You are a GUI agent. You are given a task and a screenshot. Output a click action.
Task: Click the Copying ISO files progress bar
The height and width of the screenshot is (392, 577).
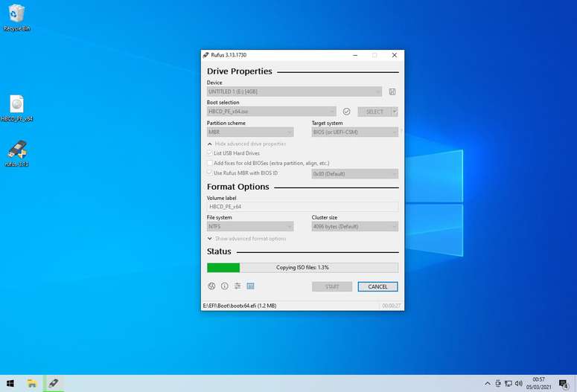[x=302, y=267]
